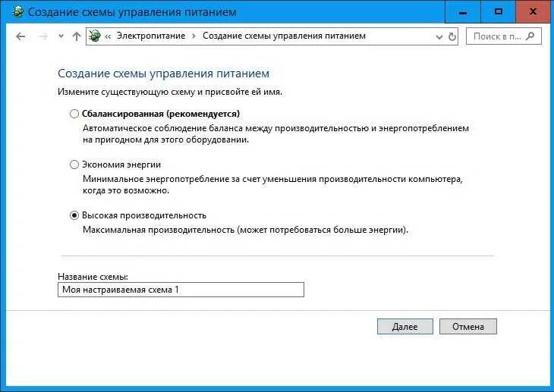Select the Сбалансированная radio button
Image resolution: width=554 pixels, height=392 pixels.
coord(74,114)
